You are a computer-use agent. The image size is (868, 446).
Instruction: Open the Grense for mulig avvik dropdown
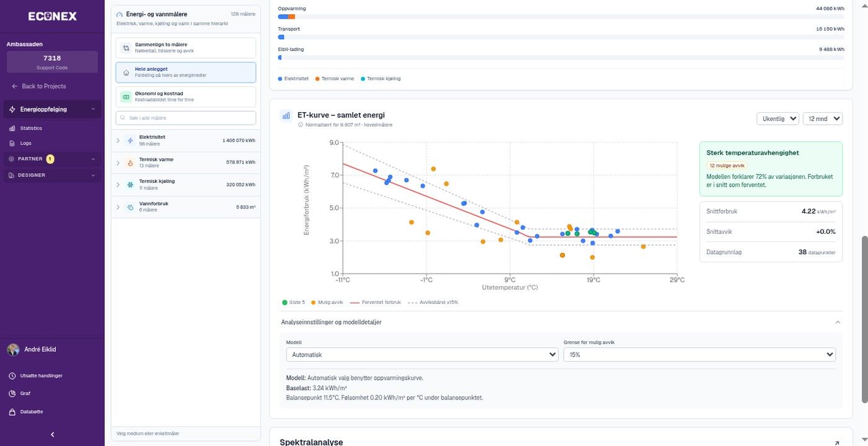[x=699, y=355]
